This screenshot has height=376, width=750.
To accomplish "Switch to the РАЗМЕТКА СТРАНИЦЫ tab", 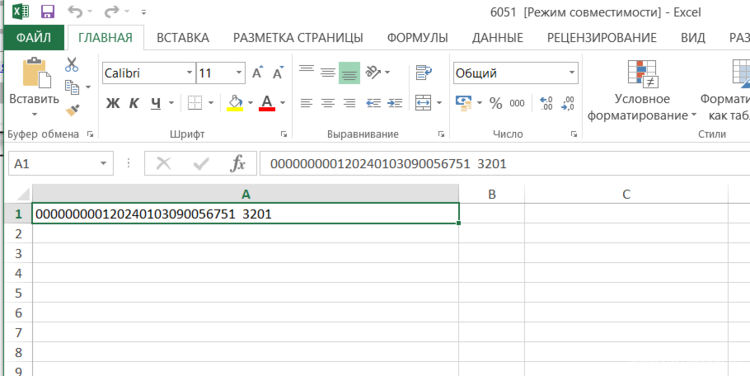I will coord(298,38).
